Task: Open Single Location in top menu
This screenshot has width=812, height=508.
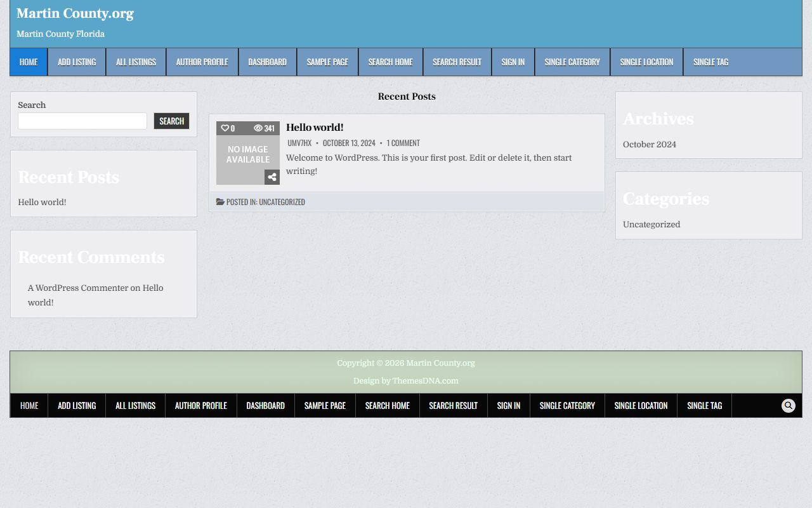Action: click(x=646, y=62)
